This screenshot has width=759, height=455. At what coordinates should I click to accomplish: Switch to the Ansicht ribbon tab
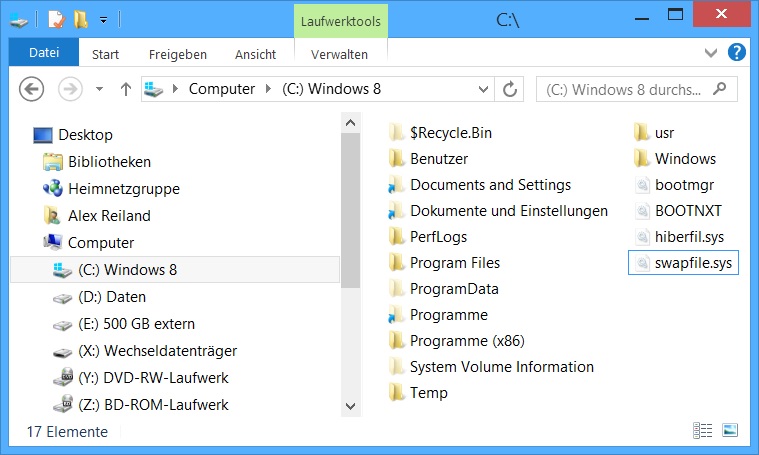click(x=255, y=55)
